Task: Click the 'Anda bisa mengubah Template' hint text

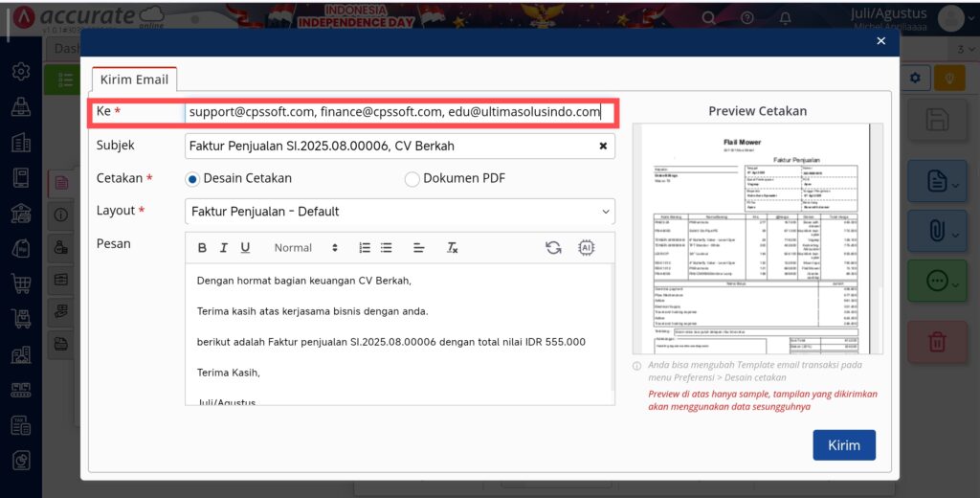Action: tap(755, 371)
